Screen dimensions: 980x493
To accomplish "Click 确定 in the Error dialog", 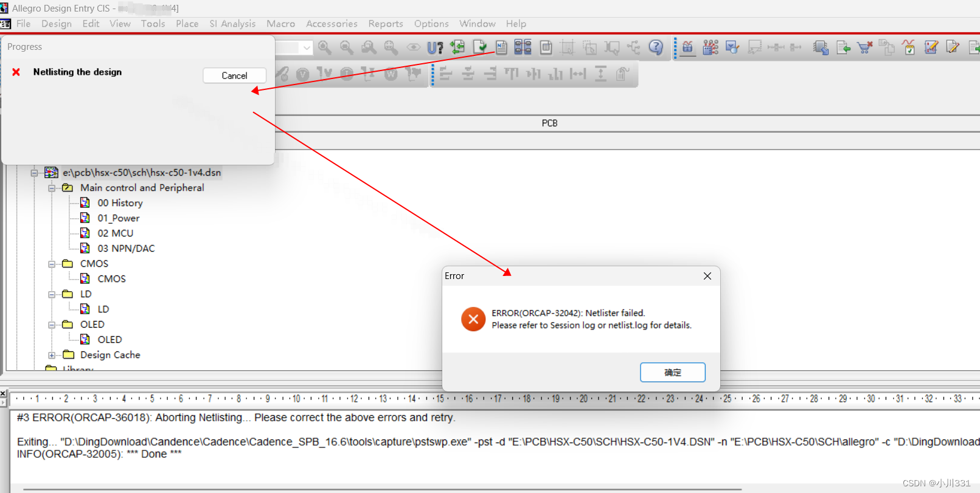I will pyautogui.click(x=673, y=372).
